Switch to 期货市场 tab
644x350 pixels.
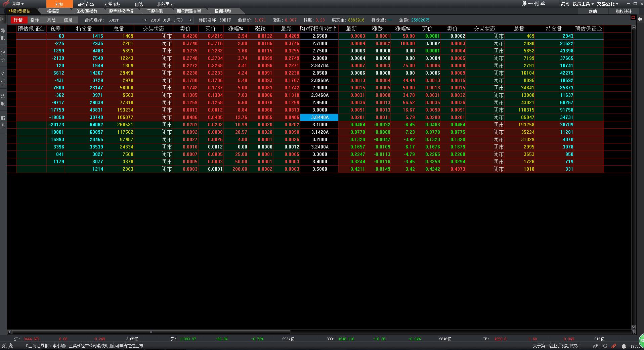click(112, 4)
